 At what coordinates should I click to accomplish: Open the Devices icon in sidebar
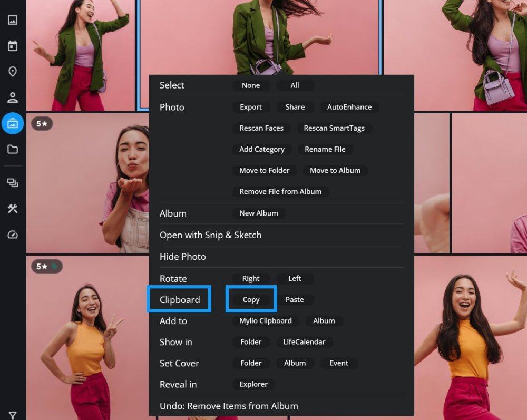13,183
